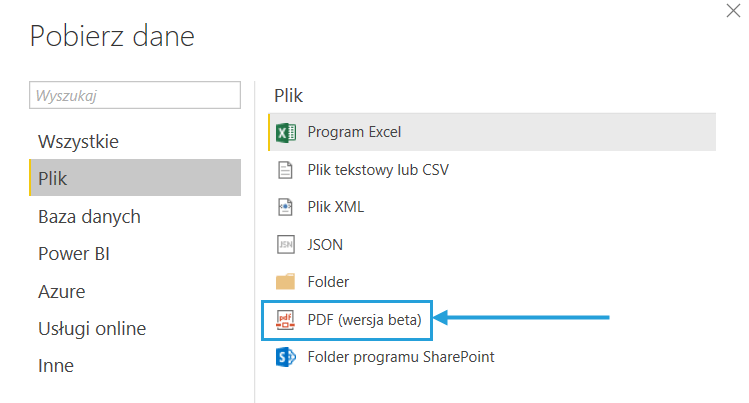
Task: Click the text/CSV file icon
Action: coord(285,170)
